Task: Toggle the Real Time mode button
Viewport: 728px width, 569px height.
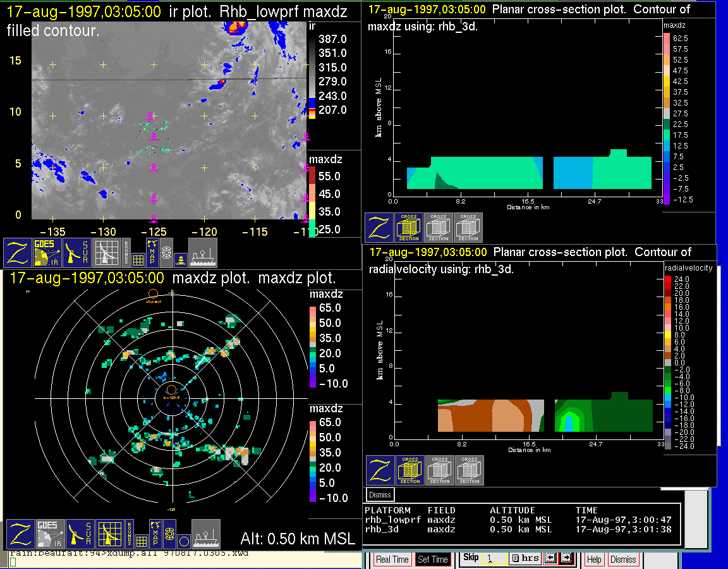Action: click(392, 560)
